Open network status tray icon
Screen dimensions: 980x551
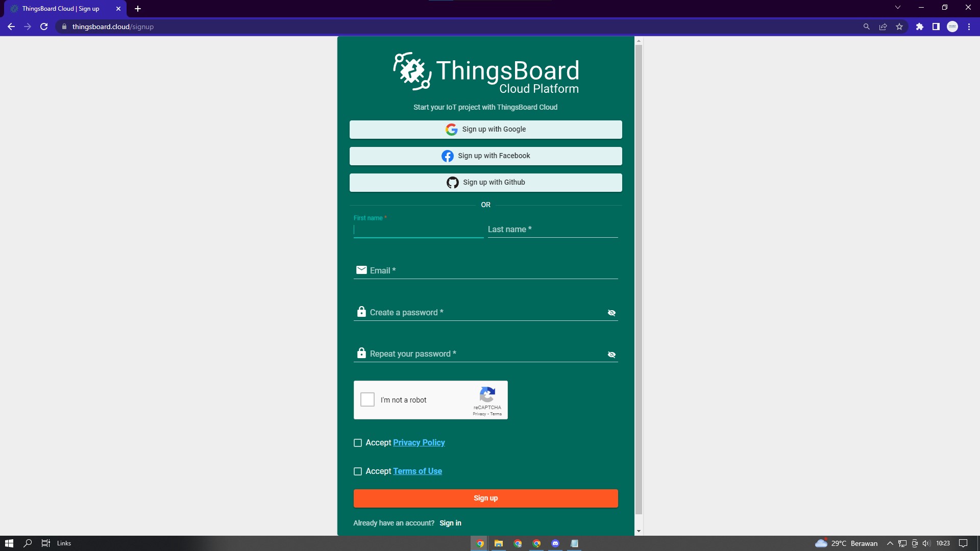click(x=902, y=543)
